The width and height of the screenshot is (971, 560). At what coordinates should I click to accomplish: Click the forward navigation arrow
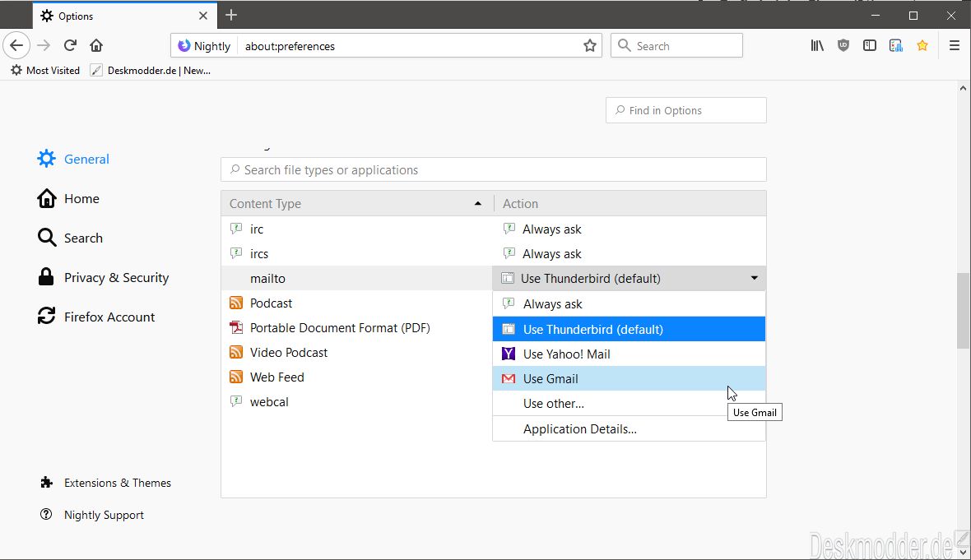tap(44, 45)
